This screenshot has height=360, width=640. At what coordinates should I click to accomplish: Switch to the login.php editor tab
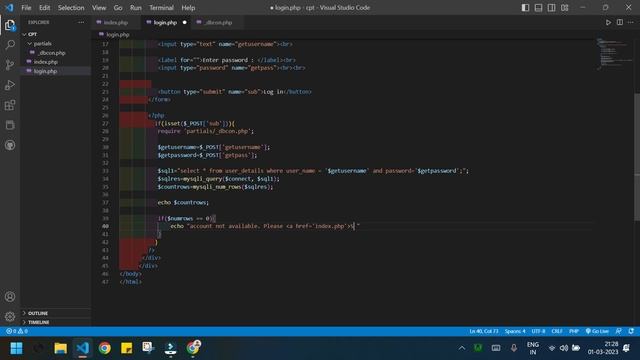click(x=165, y=22)
